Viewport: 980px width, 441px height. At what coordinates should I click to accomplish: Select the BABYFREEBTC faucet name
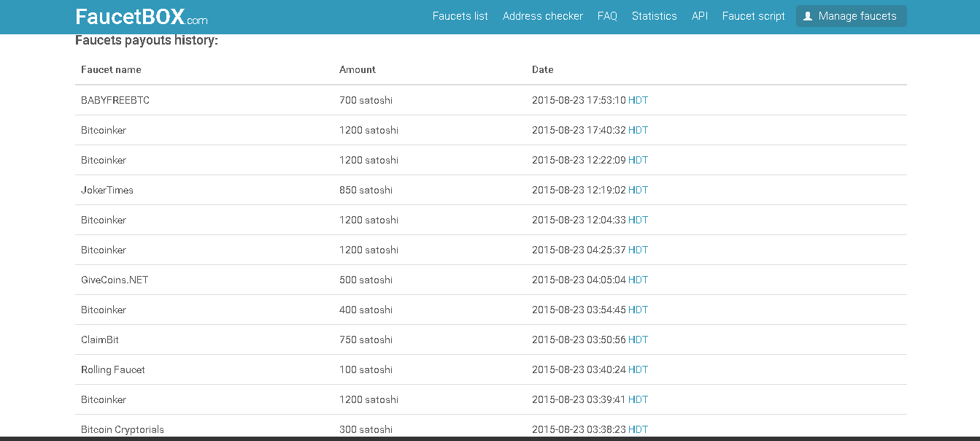[115, 100]
